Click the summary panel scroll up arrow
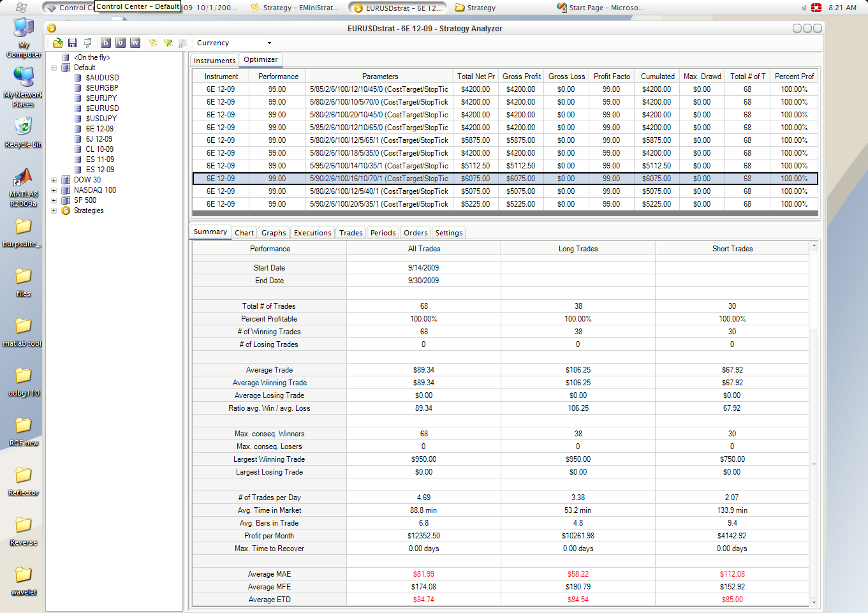This screenshot has width=868, height=613. click(814, 246)
